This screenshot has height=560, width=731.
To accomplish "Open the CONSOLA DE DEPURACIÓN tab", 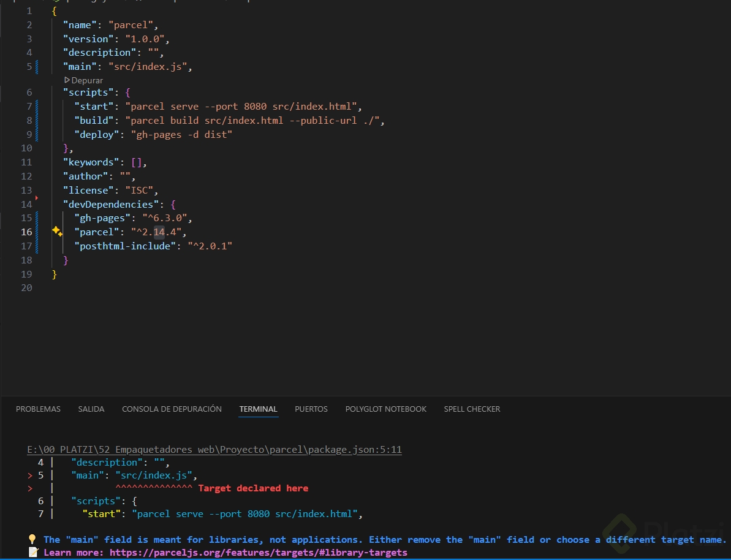I will click(x=172, y=409).
